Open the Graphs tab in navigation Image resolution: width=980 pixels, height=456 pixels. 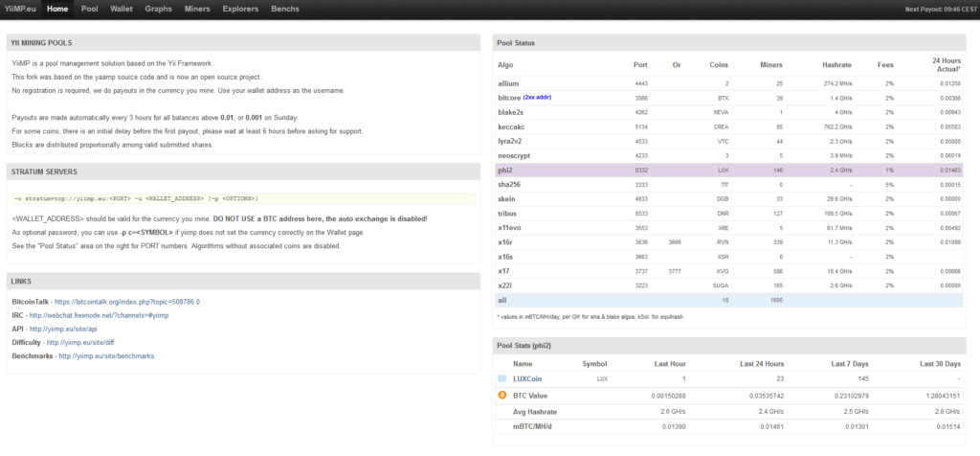point(159,9)
